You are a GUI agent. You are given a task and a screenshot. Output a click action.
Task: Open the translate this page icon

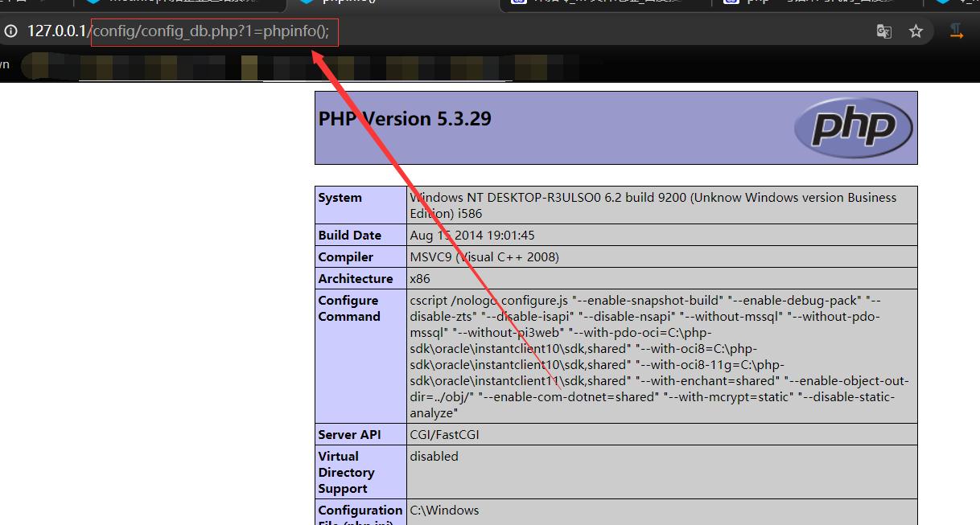point(883,31)
